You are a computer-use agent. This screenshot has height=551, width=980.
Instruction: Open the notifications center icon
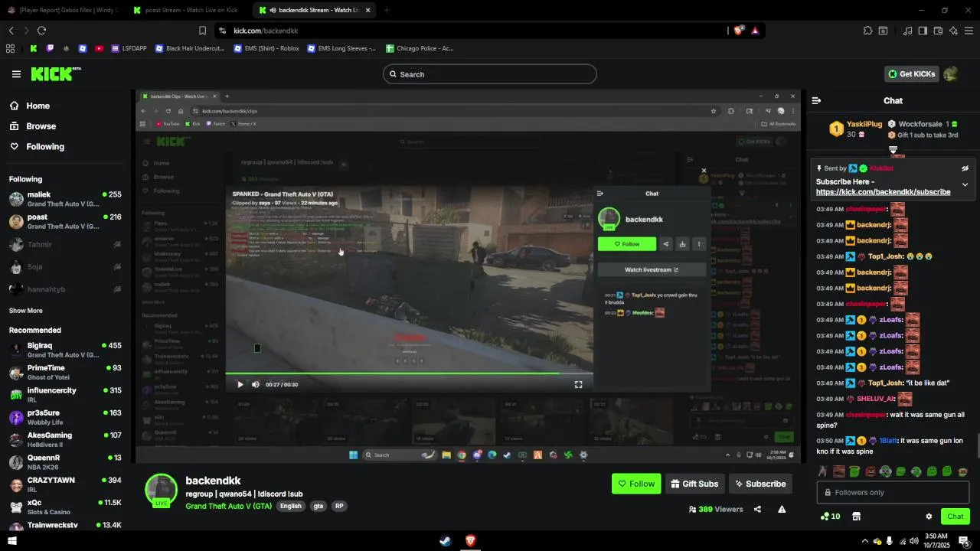click(x=964, y=542)
